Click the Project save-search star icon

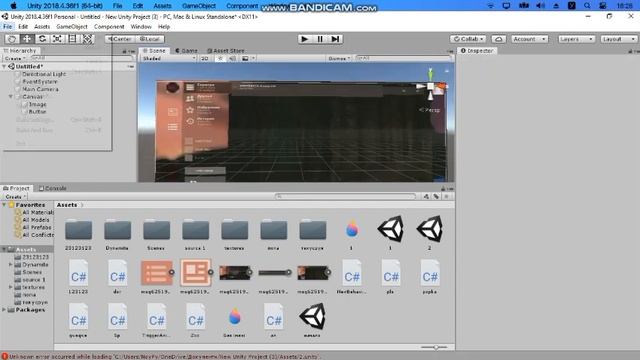447,196
